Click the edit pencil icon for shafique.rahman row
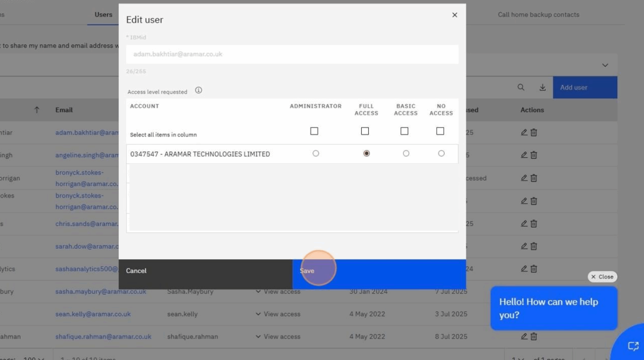644x360 pixels. pos(524,336)
